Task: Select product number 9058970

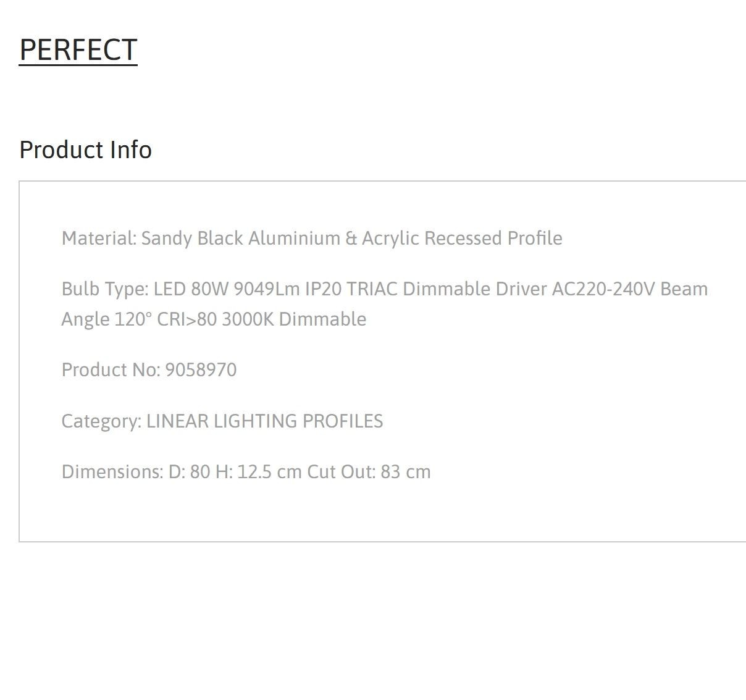Action: coord(201,370)
